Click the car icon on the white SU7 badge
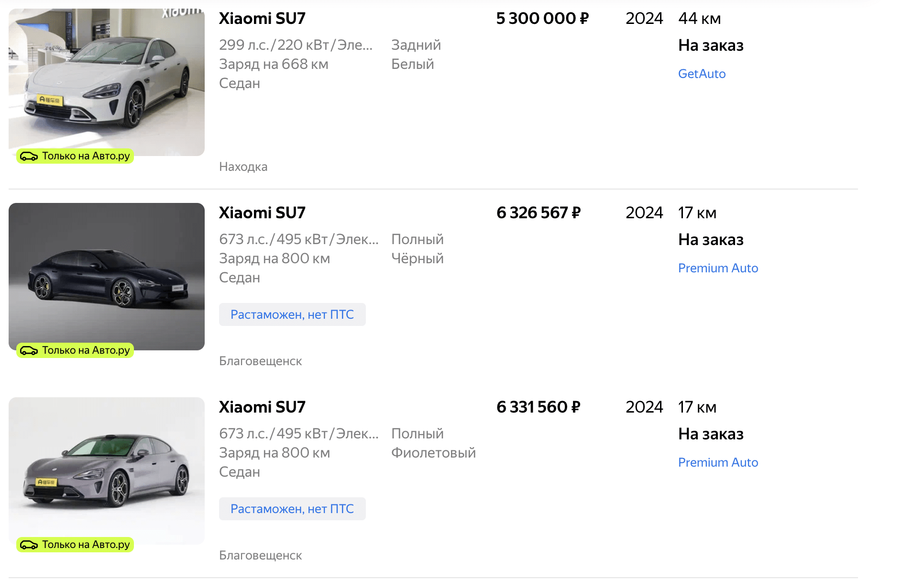The width and height of the screenshot is (924, 582). [29, 156]
